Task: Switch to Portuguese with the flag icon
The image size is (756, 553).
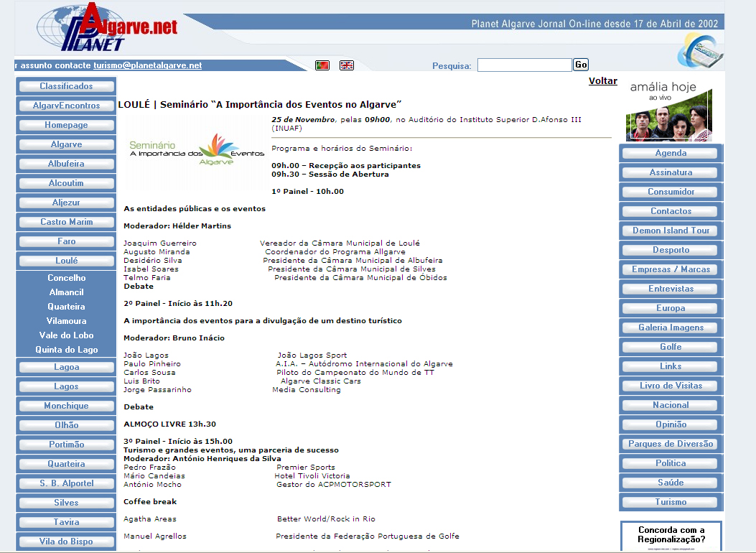Action: point(322,65)
